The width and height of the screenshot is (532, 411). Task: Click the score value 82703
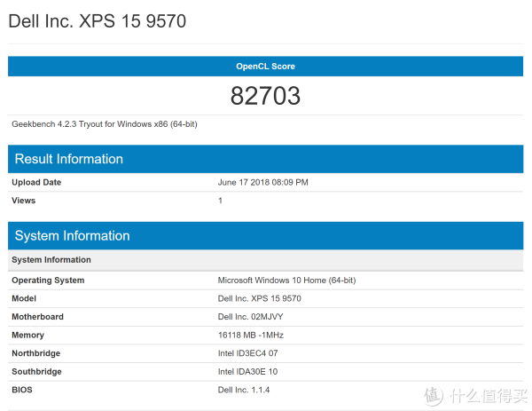pos(265,96)
